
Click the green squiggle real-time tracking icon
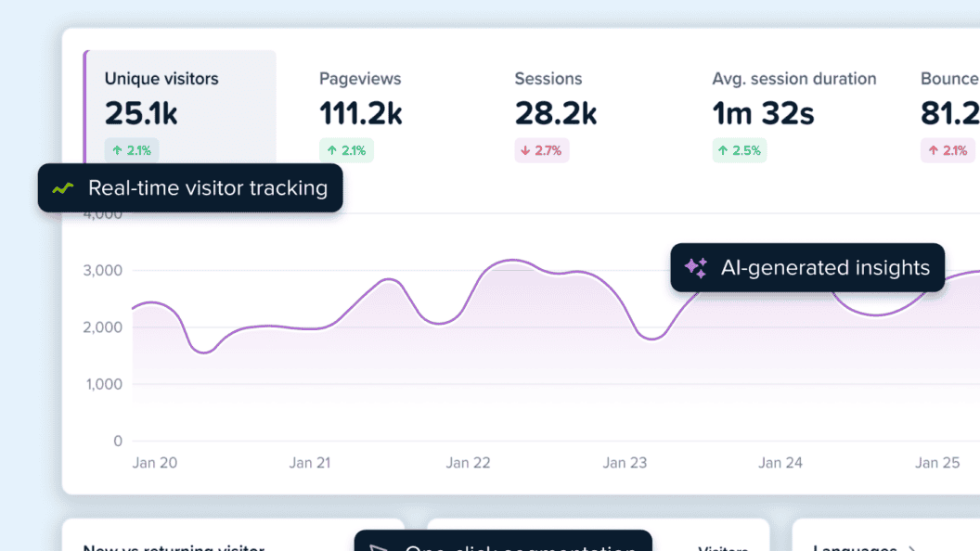point(63,188)
